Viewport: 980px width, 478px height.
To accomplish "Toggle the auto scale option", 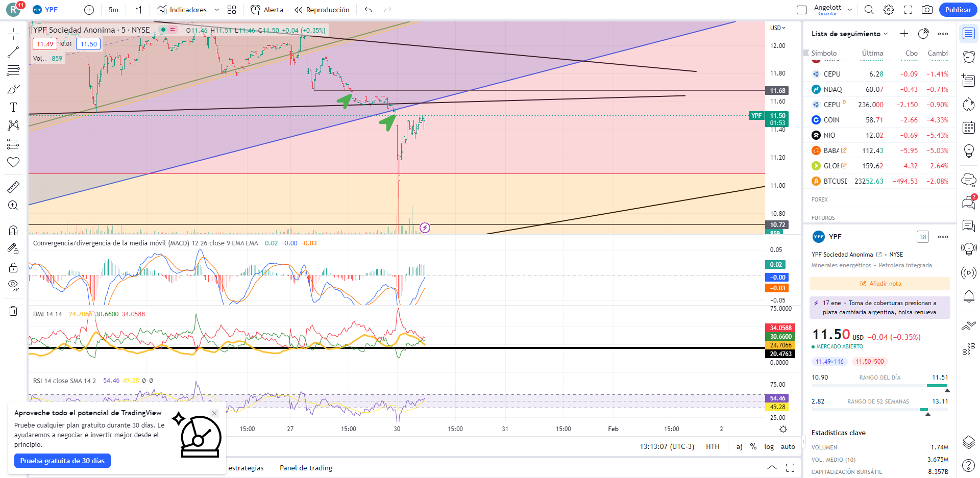I will (x=788, y=446).
